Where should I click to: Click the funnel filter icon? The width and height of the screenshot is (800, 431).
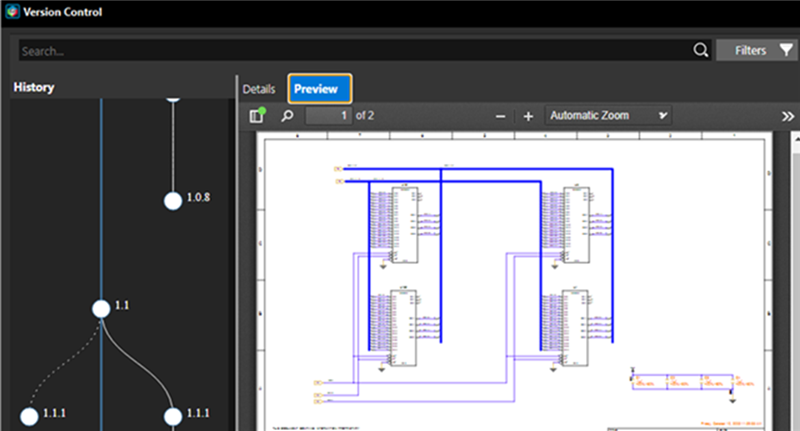785,50
